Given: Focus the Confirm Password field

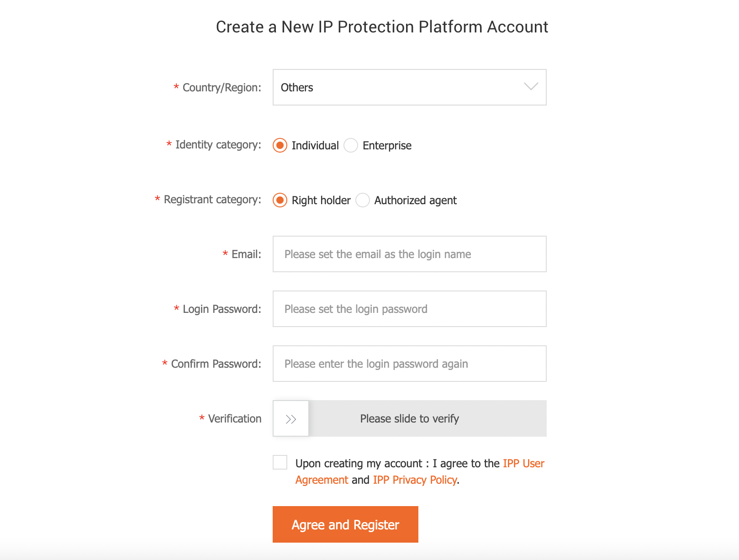Looking at the screenshot, I should click(x=409, y=364).
